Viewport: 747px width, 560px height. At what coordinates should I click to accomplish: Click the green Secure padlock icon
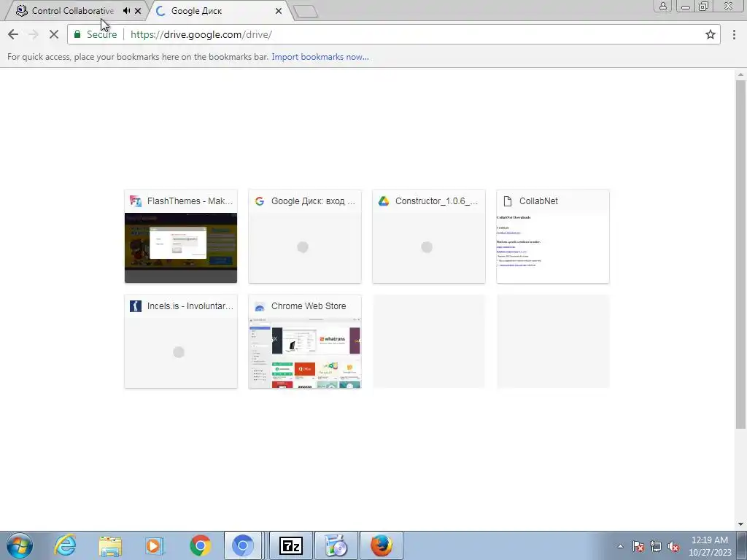77,34
